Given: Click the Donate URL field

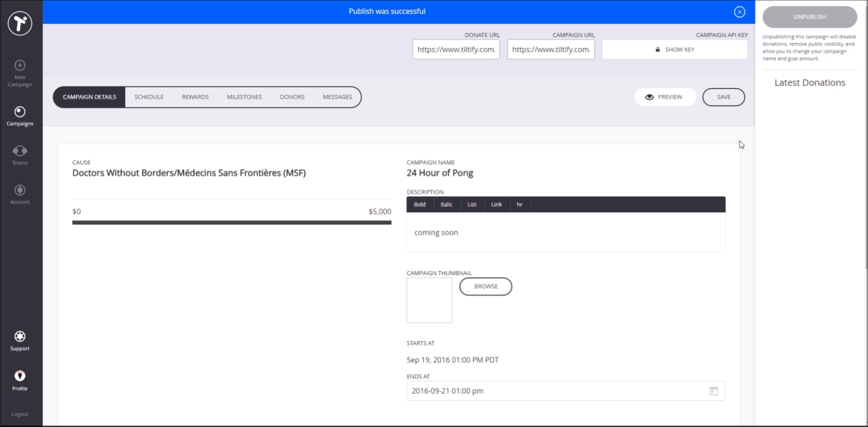Looking at the screenshot, I should pos(456,49).
